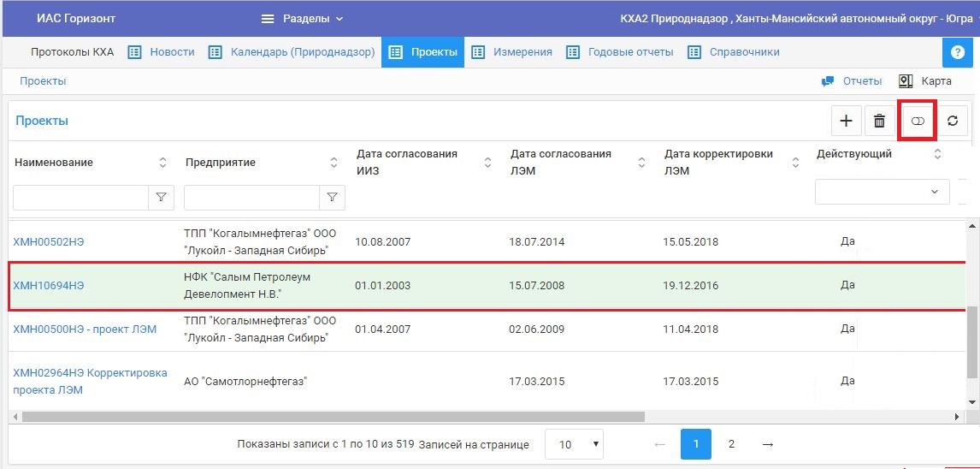Open ХМН02964НЭ Корректировка проекта ЛЭМ
The height and width of the screenshot is (469, 980).
(90, 381)
